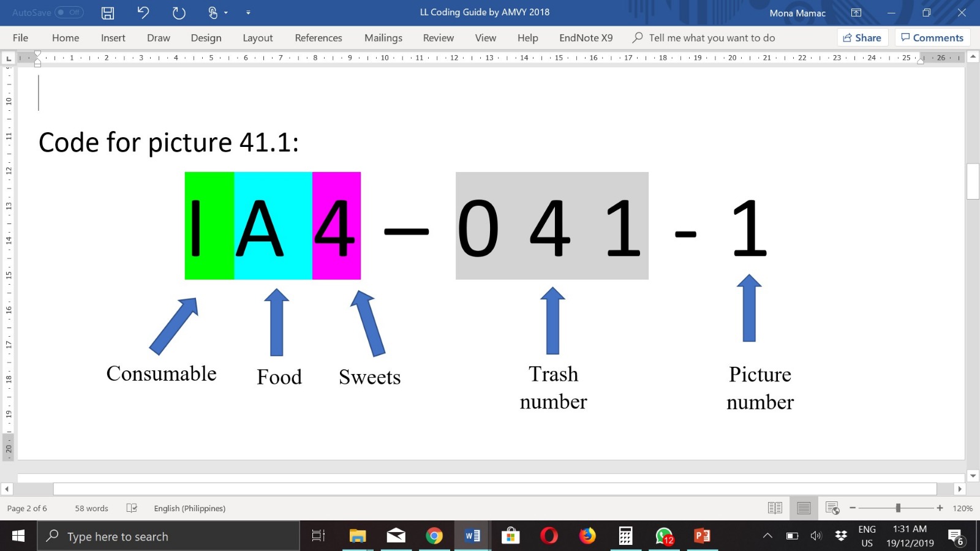Undo the last action
The width and height of the screenshot is (980, 551).
143,13
